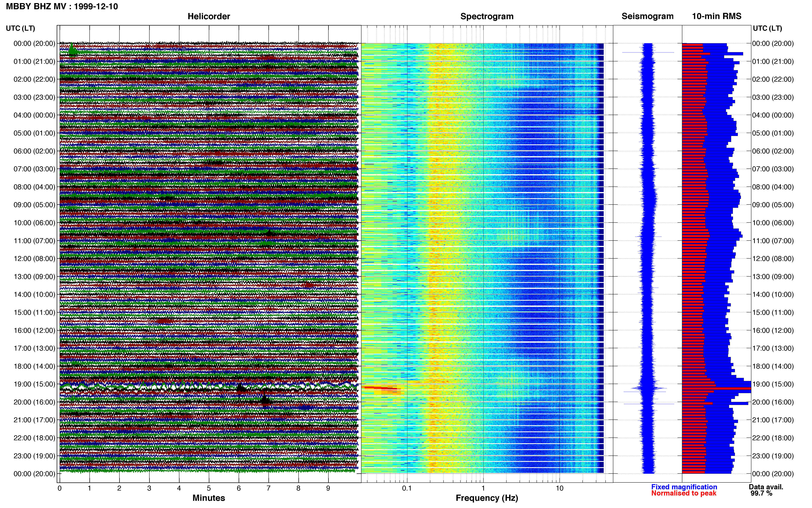The width and height of the screenshot is (812, 508).
Task: Click right time label '19:00 (15:00)'
Action: [x=773, y=384]
